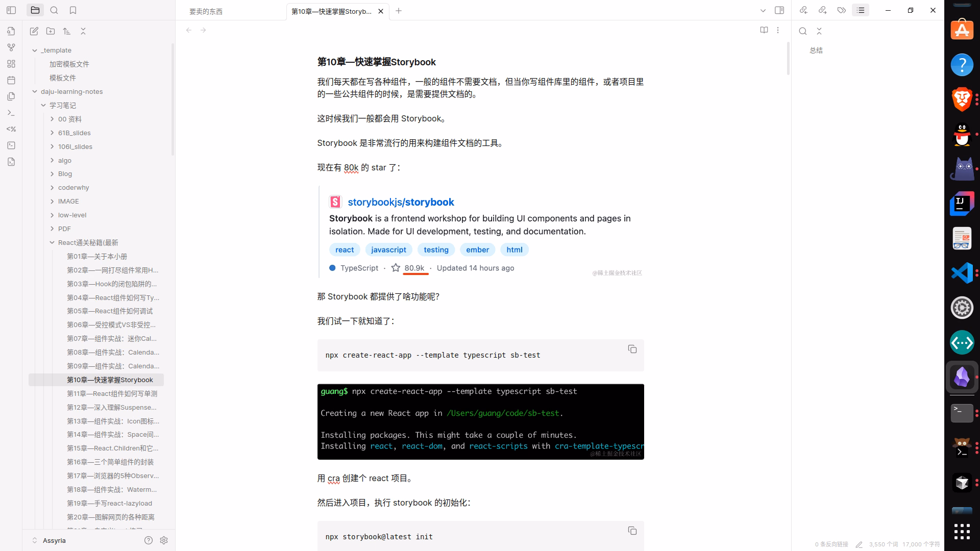Expand the coderwhy folder
980x551 pixels.
[x=52, y=187]
